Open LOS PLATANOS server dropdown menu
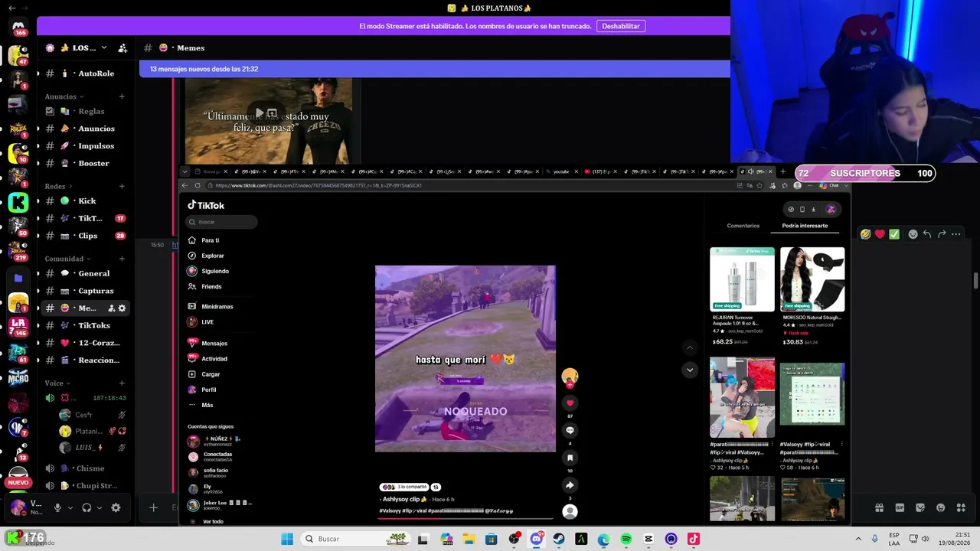This screenshot has height=551, width=980. pos(104,47)
